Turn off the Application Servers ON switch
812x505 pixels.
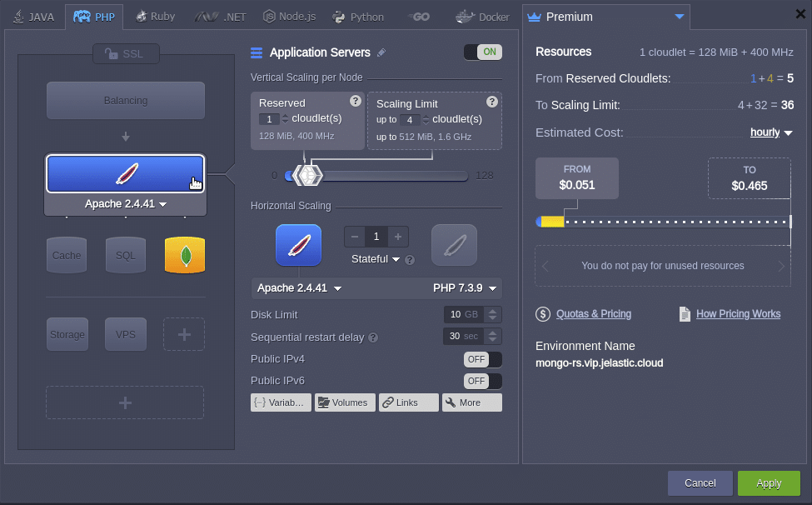click(483, 52)
